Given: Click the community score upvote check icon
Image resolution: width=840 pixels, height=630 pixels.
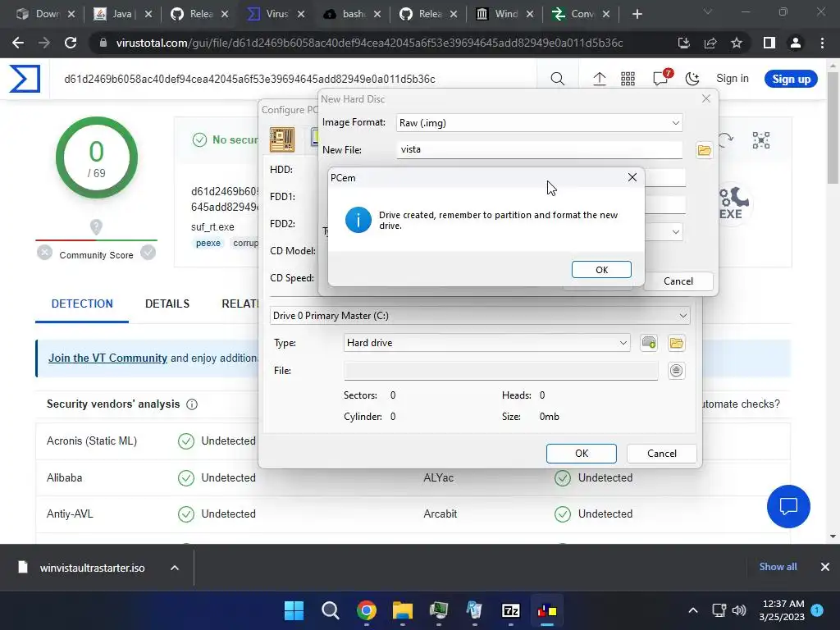Looking at the screenshot, I should coord(148,253).
